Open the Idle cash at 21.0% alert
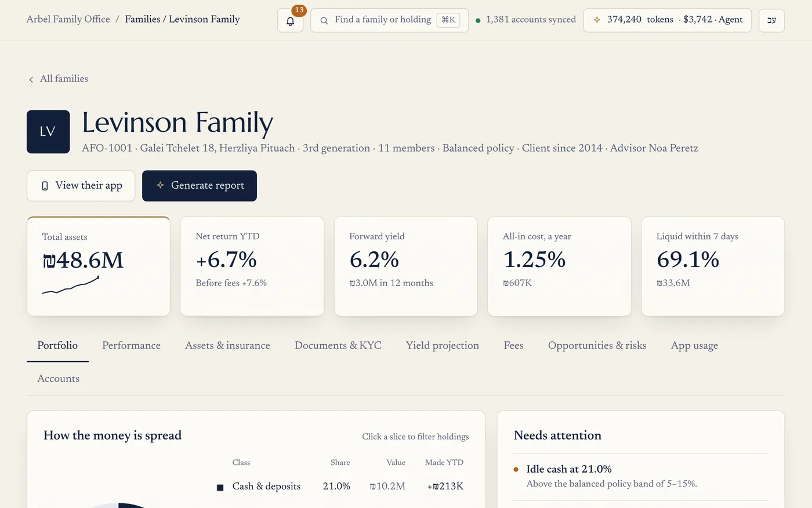812x508 pixels. pos(640,477)
